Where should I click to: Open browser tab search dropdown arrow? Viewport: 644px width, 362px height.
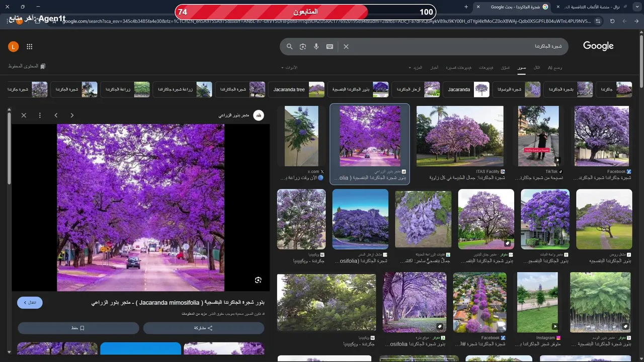636,7
